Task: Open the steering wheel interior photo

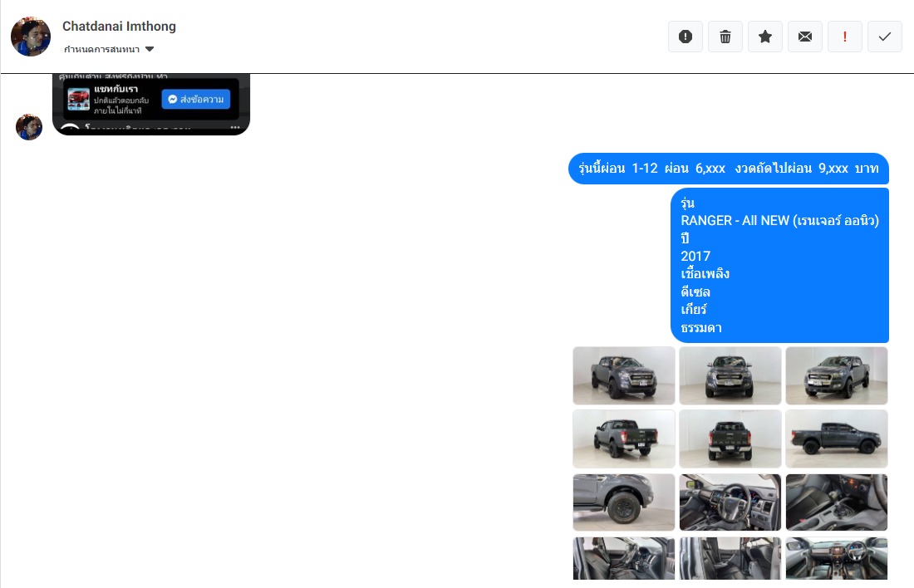Action: [x=730, y=502]
